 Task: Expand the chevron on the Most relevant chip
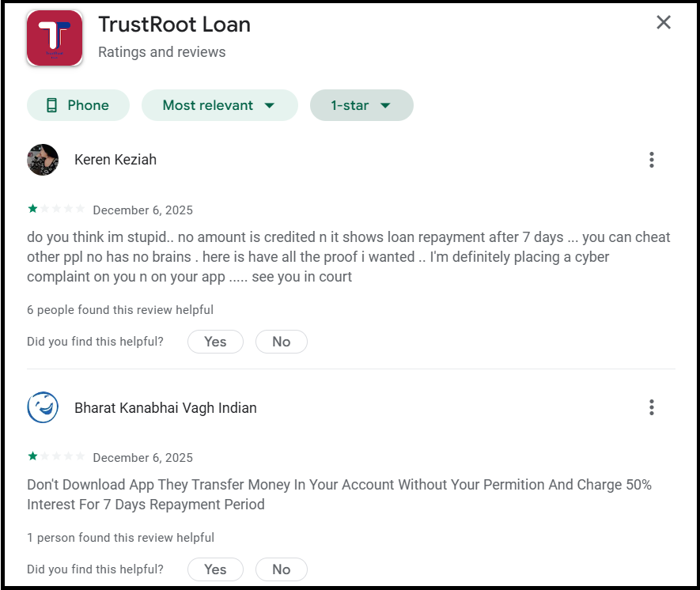(x=270, y=104)
